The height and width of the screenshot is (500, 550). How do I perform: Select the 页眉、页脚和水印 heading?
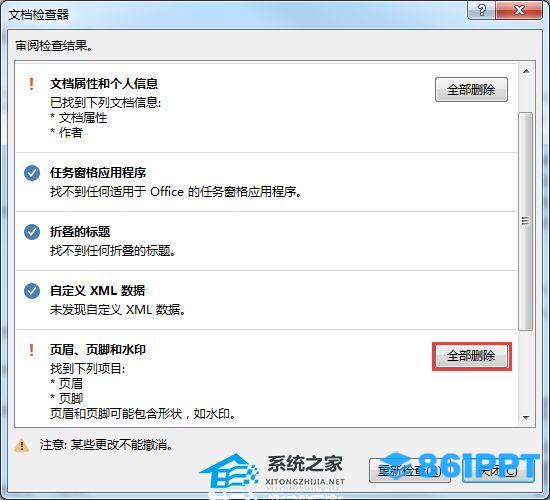click(x=98, y=349)
